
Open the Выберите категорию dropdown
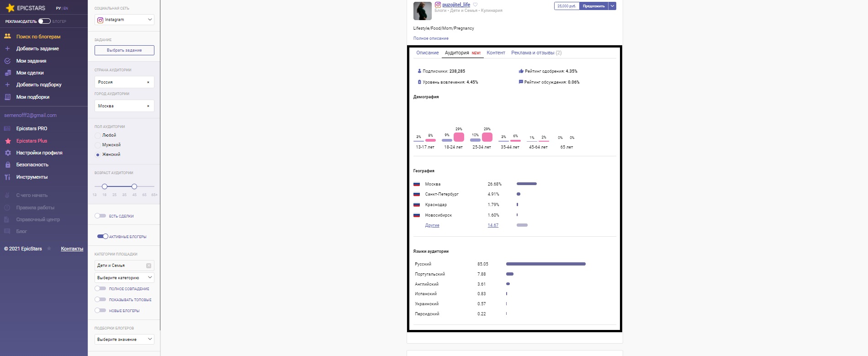pyautogui.click(x=124, y=278)
